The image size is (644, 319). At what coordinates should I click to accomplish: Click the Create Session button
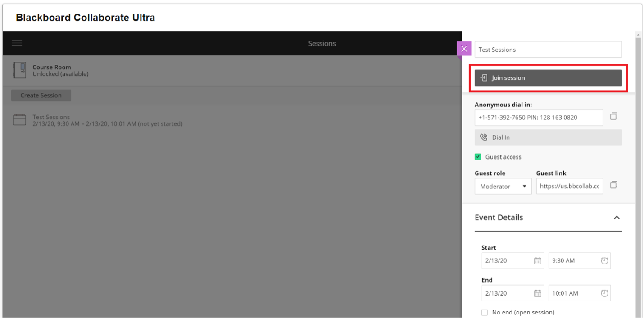point(41,96)
